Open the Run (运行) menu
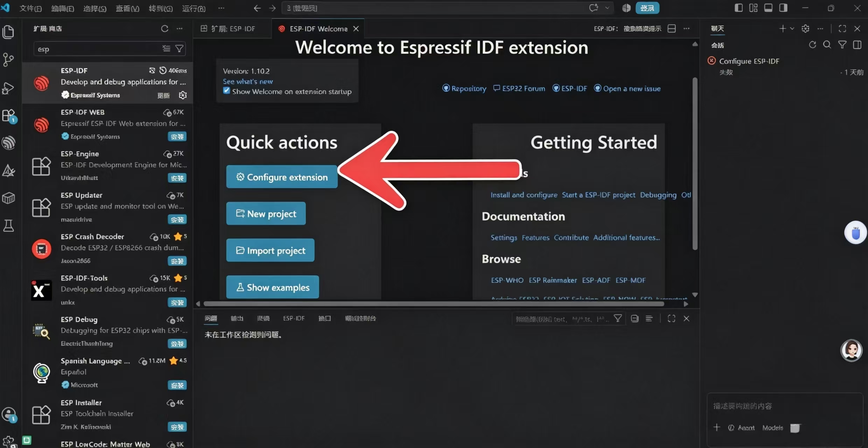The image size is (868, 448). point(194,8)
